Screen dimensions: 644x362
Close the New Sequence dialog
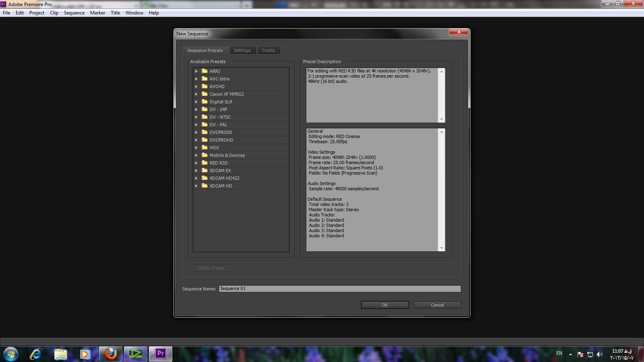pos(458,32)
